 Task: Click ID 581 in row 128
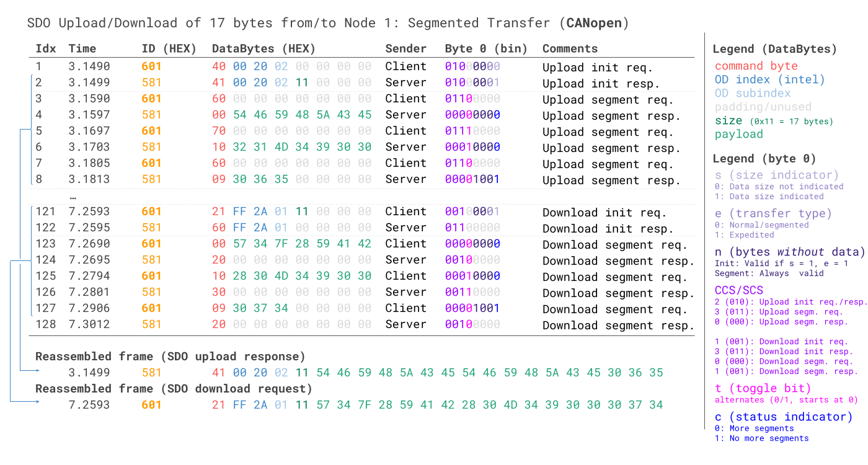pos(151,324)
